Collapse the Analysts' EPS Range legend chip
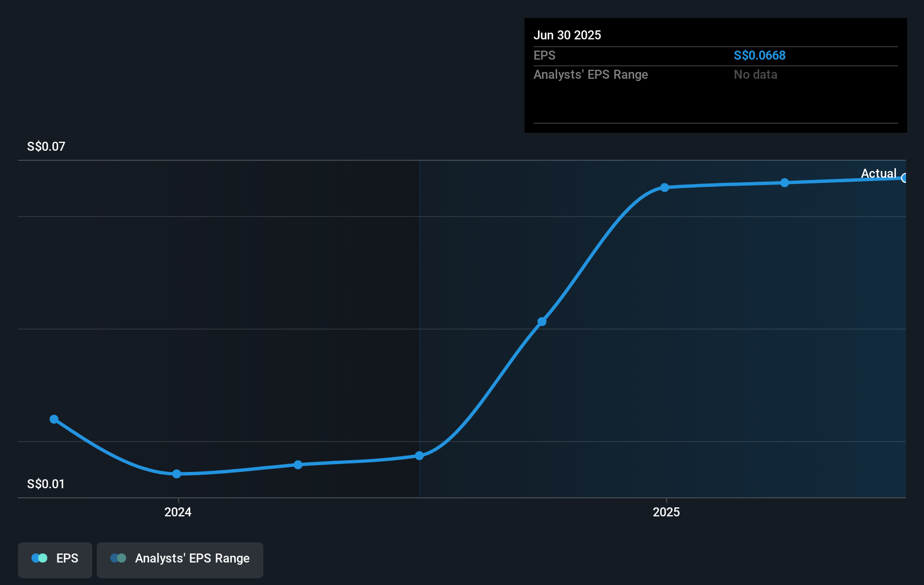The height and width of the screenshot is (585, 924). pos(180,559)
